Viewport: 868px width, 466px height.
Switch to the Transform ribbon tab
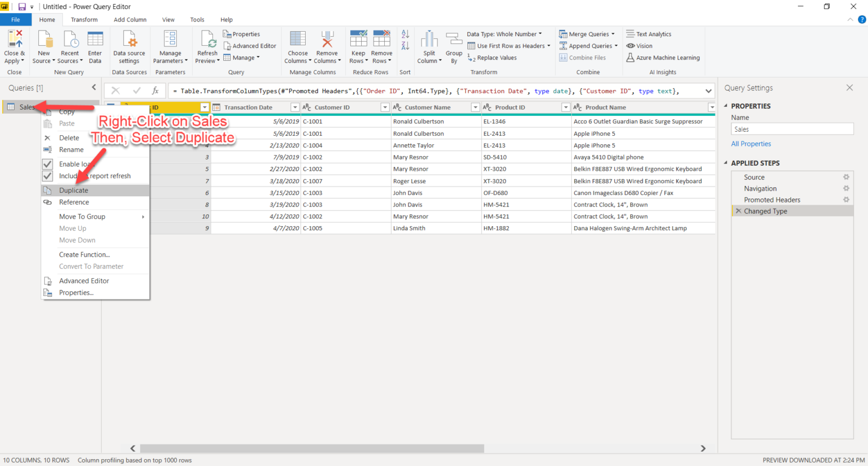click(x=84, y=19)
